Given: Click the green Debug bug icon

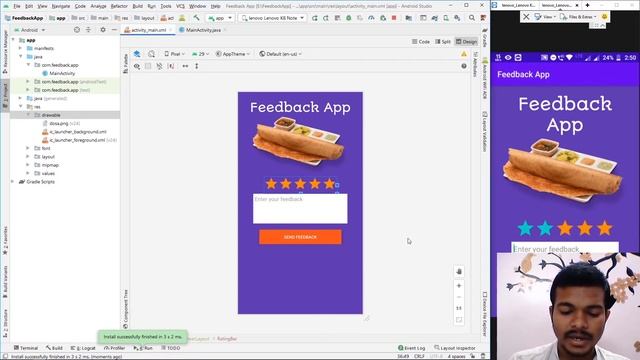Looking at the screenshot, I should click(349, 18).
